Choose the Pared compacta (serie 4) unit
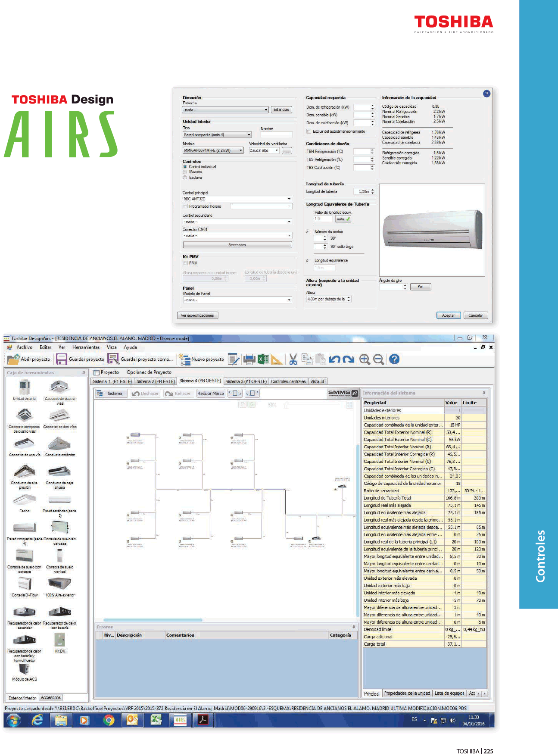This screenshot has height=756, width=558. click(x=25, y=528)
